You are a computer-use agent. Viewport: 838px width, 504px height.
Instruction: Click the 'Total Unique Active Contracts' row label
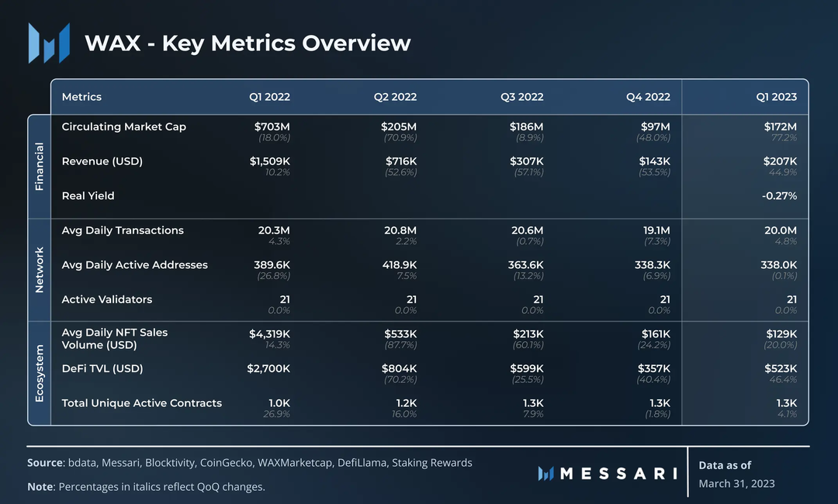(x=142, y=403)
